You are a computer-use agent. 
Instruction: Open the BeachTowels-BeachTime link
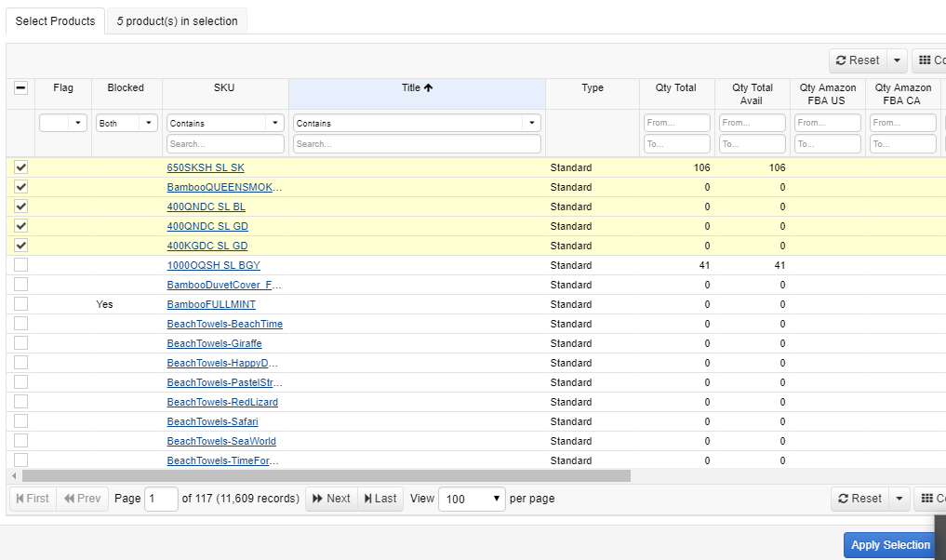[x=225, y=324]
